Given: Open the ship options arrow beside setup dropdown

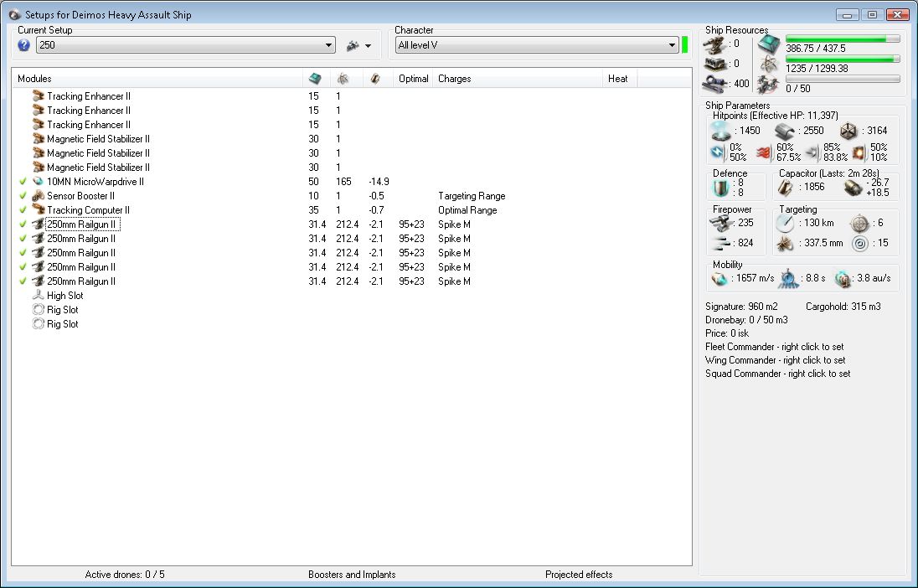Looking at the screenshot, I should pos(369,46).
